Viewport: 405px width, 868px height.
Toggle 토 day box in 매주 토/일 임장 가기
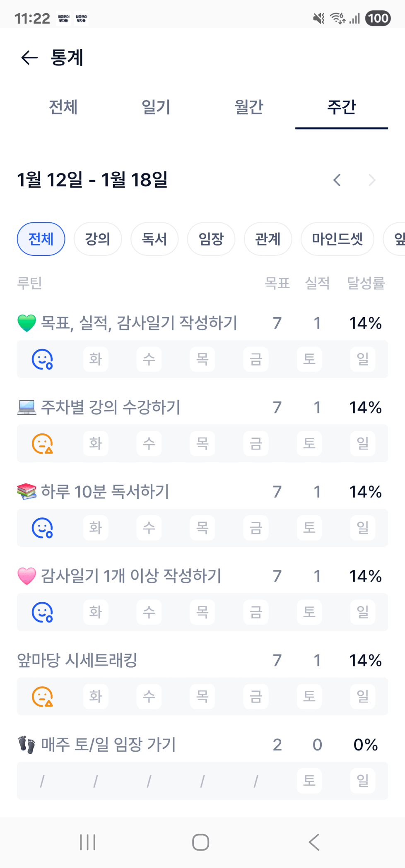coord(309,781)
